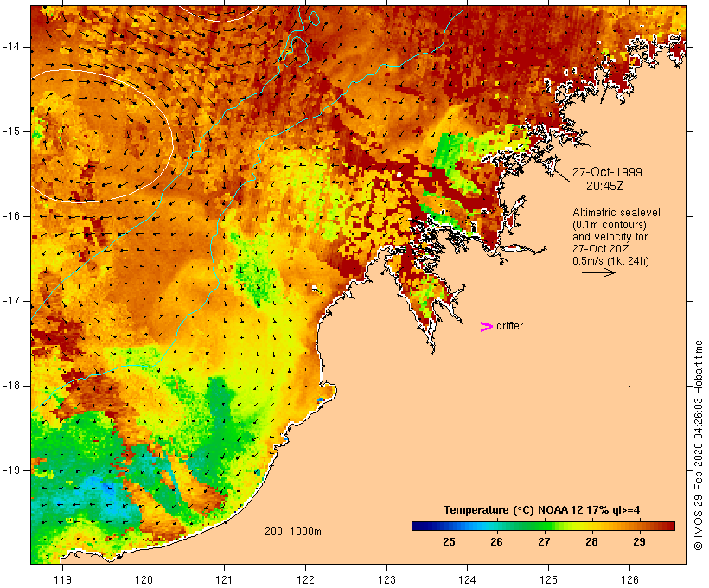This screenshot has width=709, height=588.
Task: Click the 126 longitude axis label
Action: (629, 579)
